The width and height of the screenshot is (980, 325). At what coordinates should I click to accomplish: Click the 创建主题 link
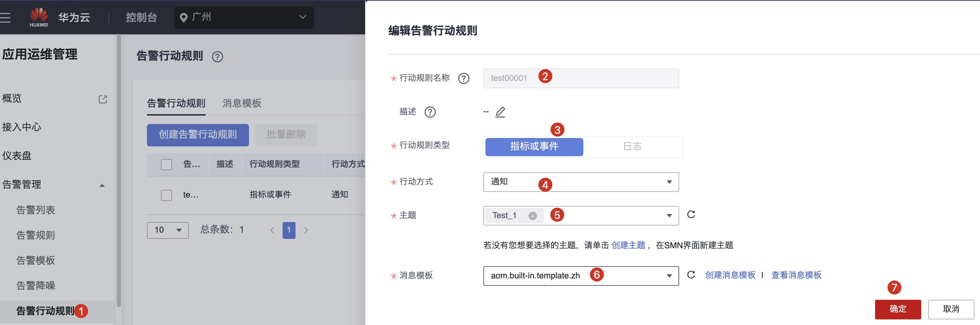tap(629, 245)
